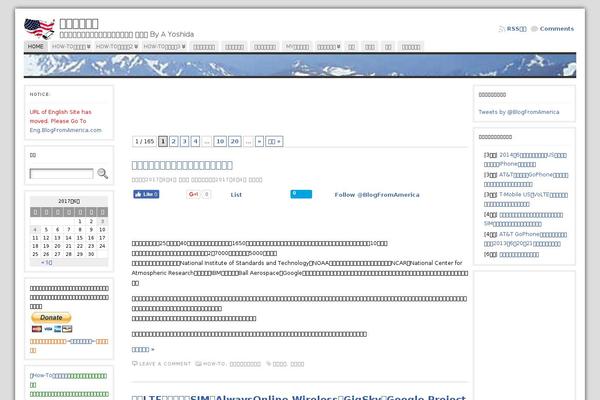Click the HOW-TO category folder icon

(198, 364)
